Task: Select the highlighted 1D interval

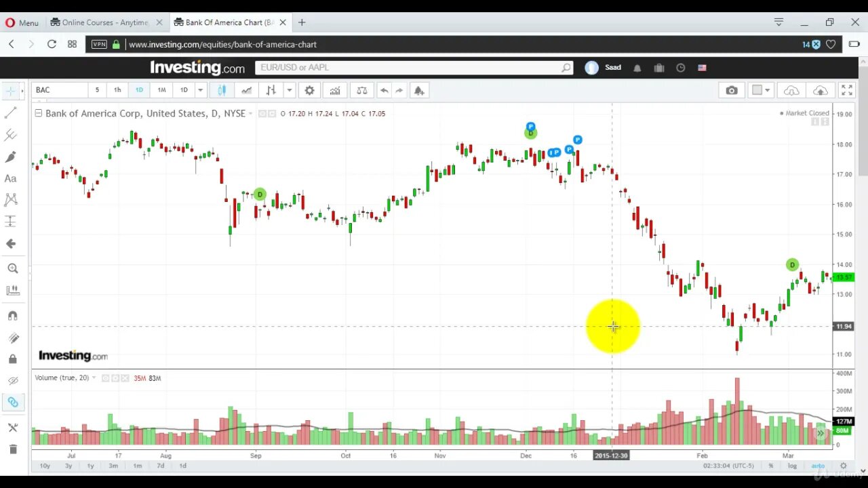Action: click(139, 90)
